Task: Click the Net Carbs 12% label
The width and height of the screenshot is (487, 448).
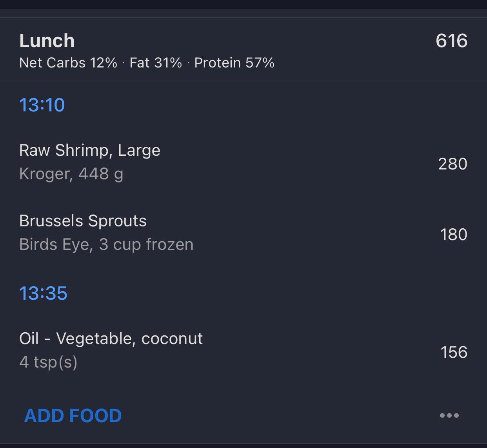Action: pos(68,63)
